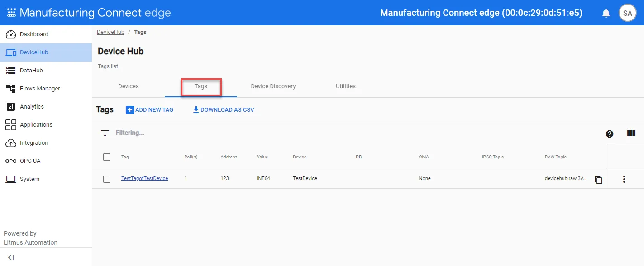The image size is (644, 266).
Task: Click the Dashboard gauge icon
Action: 11,34
